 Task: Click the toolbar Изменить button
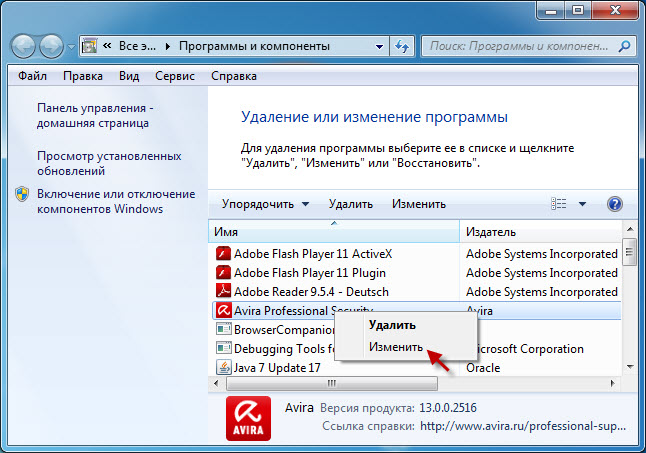[x=419, y=204]
